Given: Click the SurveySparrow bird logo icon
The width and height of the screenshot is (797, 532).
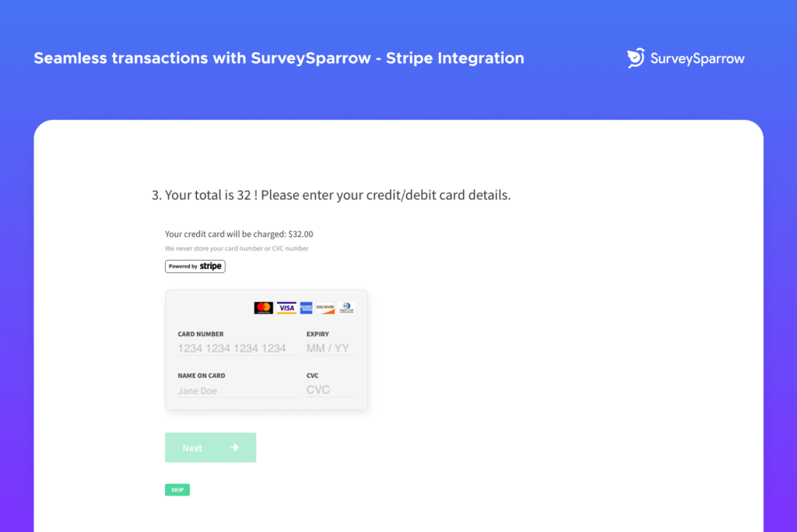Looking at the screenshot, I should (636, 58).
